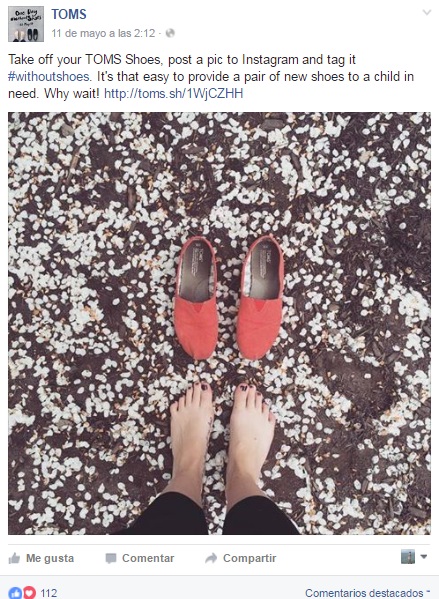Image resolution: width=439 pixels, height=599 pixels.
Task: Click the blue like reaction icon
Action: click(x=15, y=593)
